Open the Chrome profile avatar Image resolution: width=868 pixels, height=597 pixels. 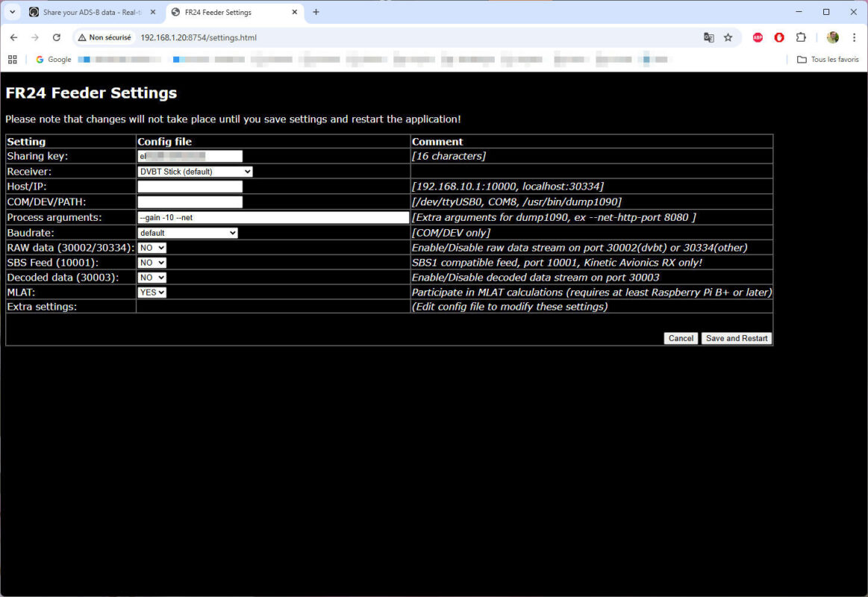point(833,37)
